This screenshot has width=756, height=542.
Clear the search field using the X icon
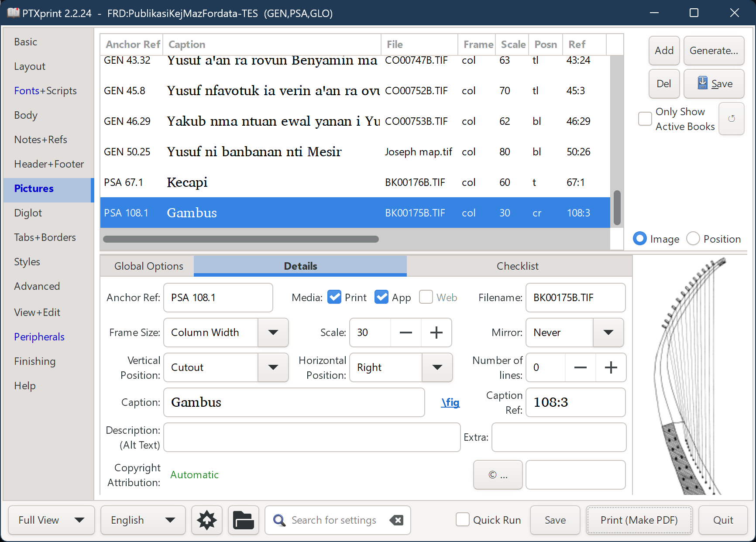tap(396, 520)
